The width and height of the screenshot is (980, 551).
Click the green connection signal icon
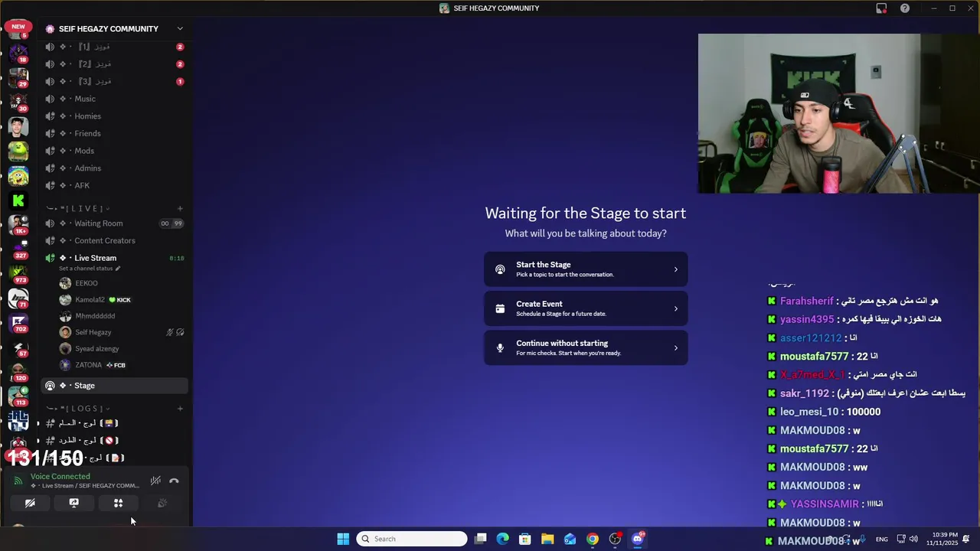(x=18, y=481)
